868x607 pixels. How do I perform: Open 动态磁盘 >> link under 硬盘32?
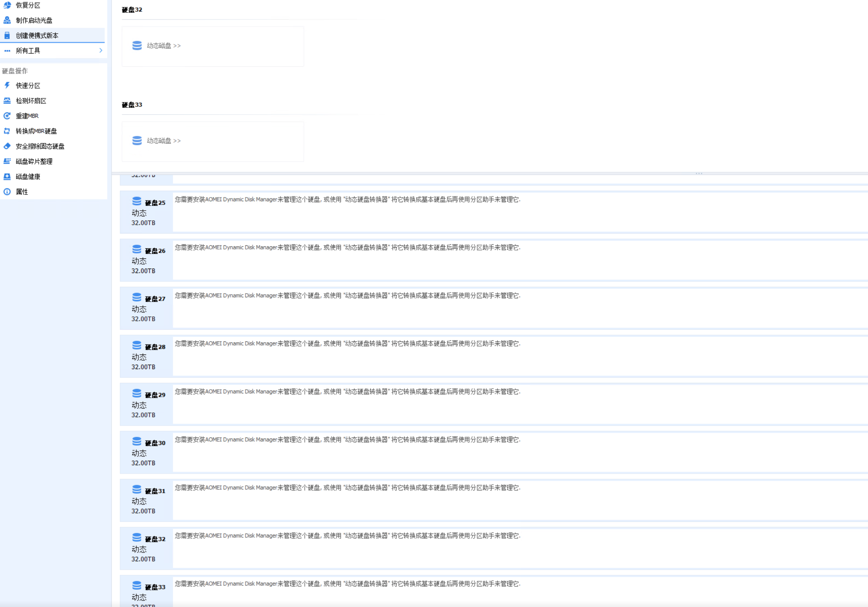(163, 46)
